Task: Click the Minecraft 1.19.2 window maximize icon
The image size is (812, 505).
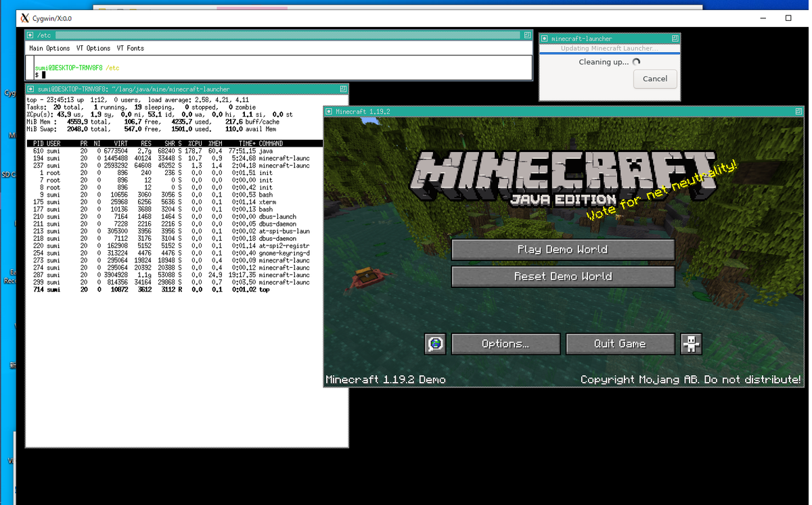Action: pos(799,112)
